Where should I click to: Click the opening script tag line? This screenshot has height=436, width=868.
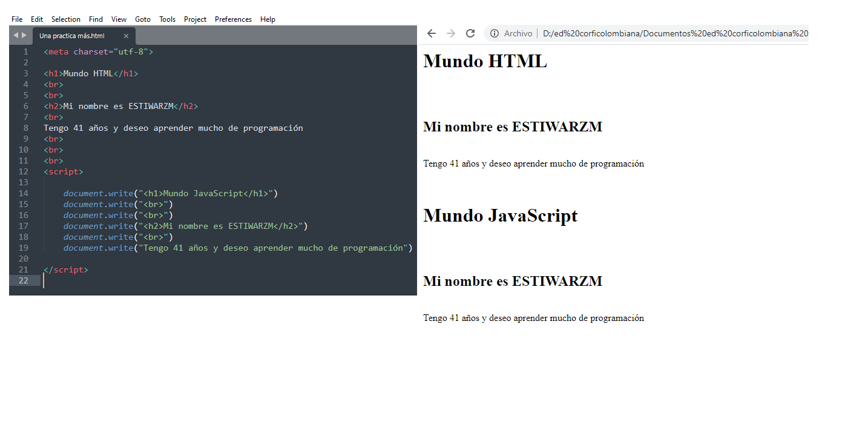pyautogui.click(x=64, y=171)
